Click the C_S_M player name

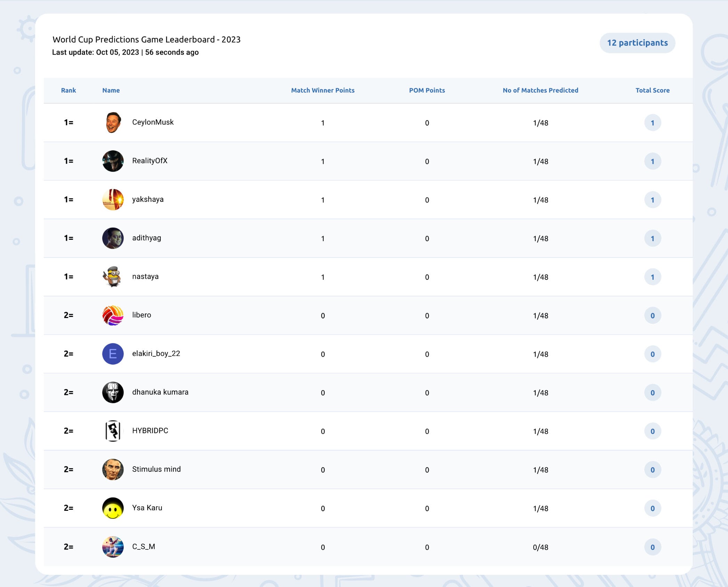[x=144, y=547]
